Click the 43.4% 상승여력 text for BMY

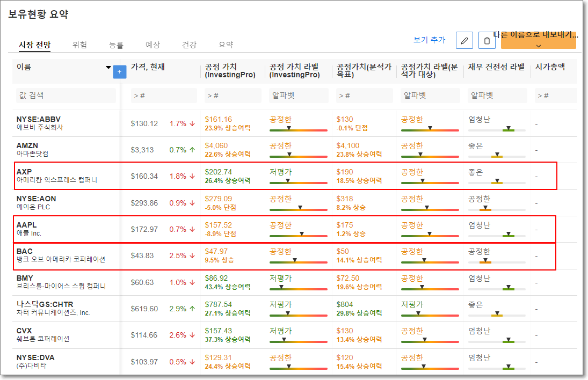coord(227,287)
